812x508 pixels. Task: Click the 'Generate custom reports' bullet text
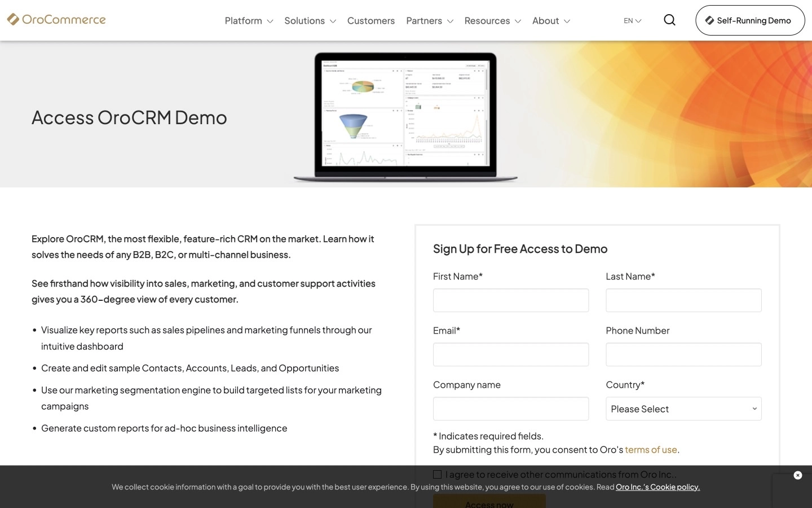(x=164, y=428)
